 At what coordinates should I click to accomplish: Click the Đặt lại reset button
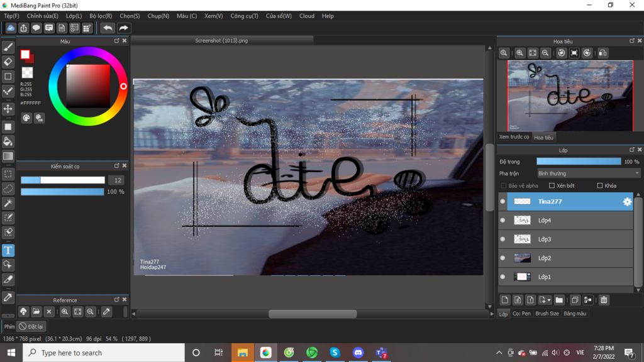31,327
